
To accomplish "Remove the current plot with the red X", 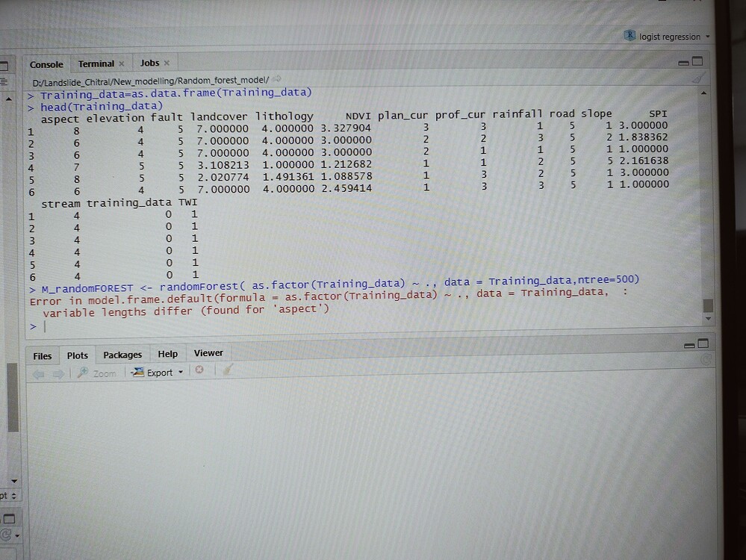I will (x=199, y=371).
